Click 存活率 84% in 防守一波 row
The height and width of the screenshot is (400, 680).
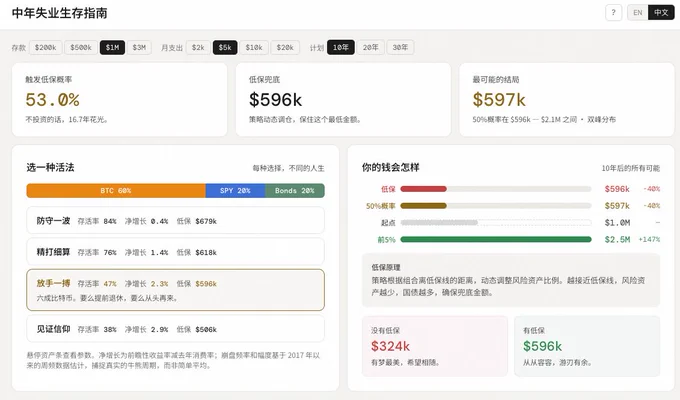(x=97, y=221)
